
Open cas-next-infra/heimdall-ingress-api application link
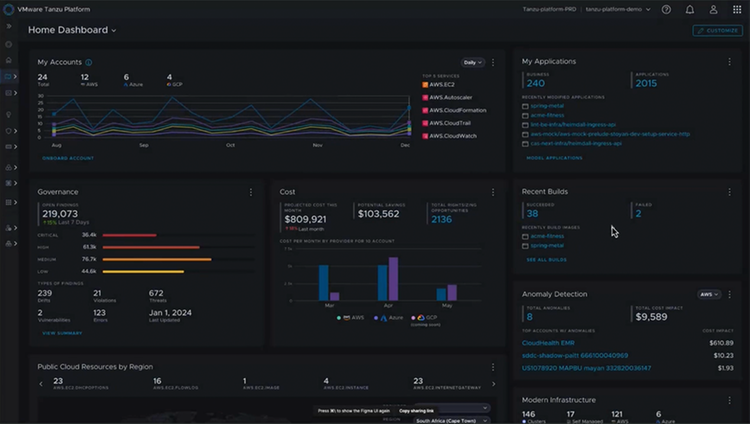point(576,144)
